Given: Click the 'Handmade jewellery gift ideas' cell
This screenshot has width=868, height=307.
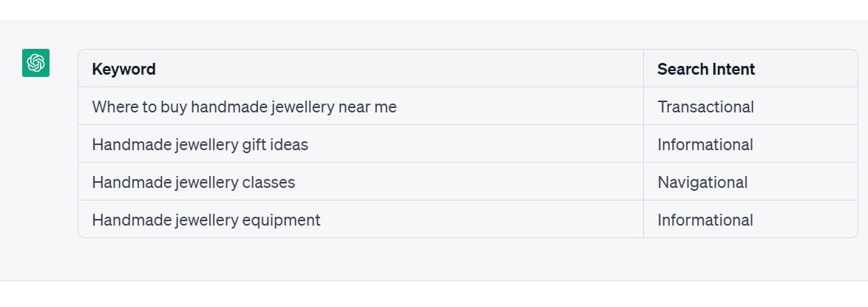Looking at the screenshot, I should coord(360,144).
